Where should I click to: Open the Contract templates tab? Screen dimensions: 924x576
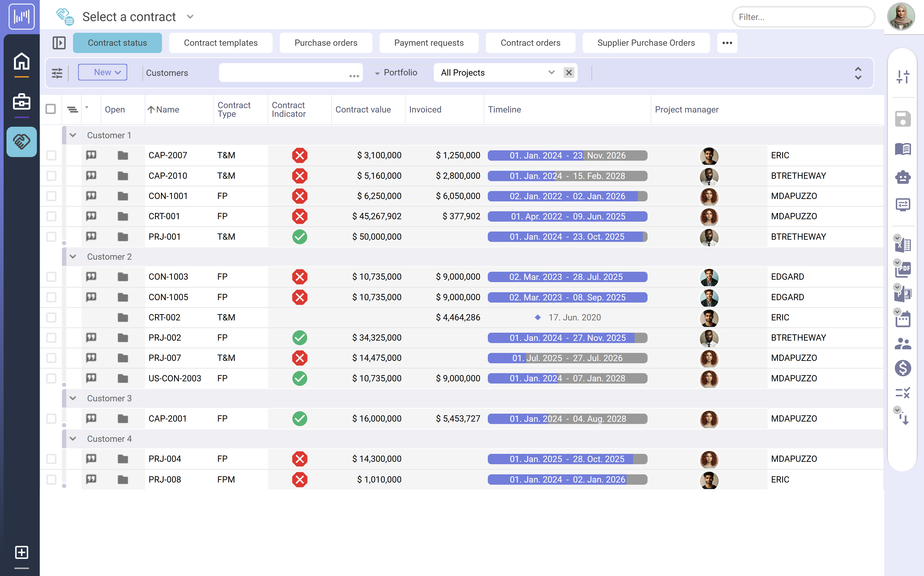pyautogui.click(x=221, y=43)
